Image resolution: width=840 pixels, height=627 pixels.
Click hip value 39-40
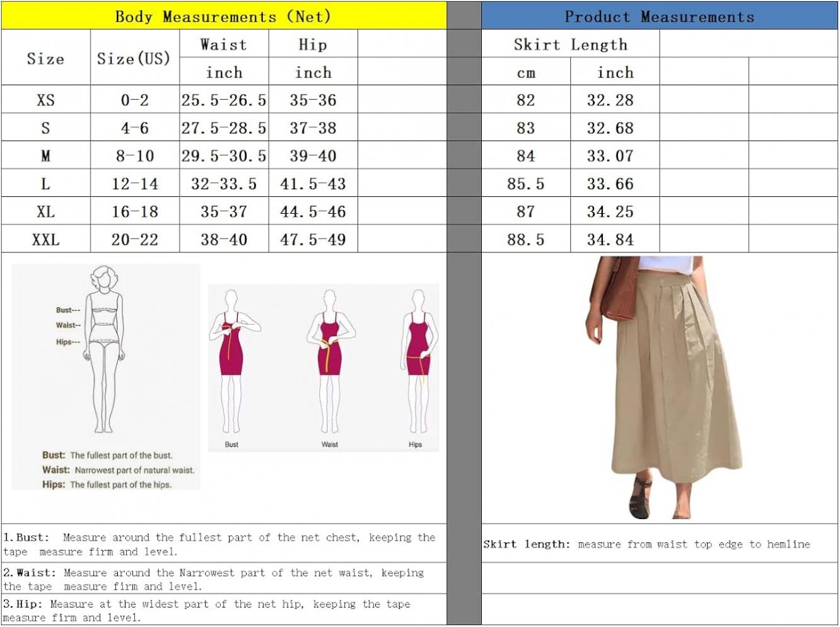[x=313, y=155]
